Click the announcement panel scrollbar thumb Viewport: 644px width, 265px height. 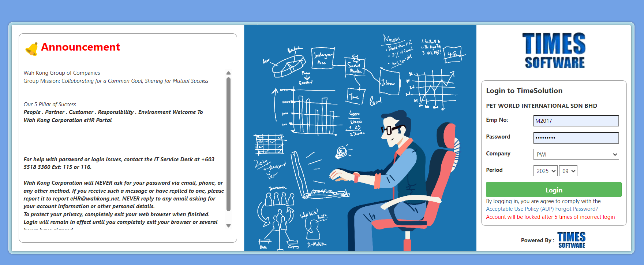228,143
